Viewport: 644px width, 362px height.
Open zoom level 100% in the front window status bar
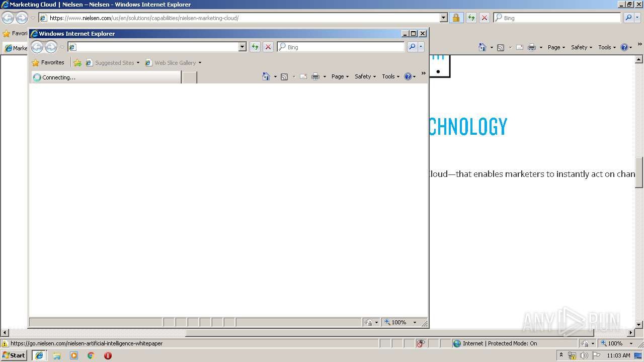[401, 322]
